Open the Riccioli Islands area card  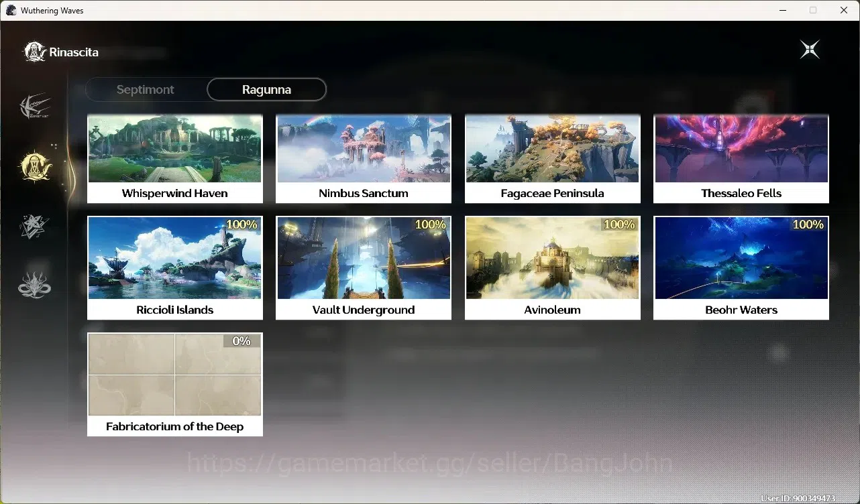point(175,267)
